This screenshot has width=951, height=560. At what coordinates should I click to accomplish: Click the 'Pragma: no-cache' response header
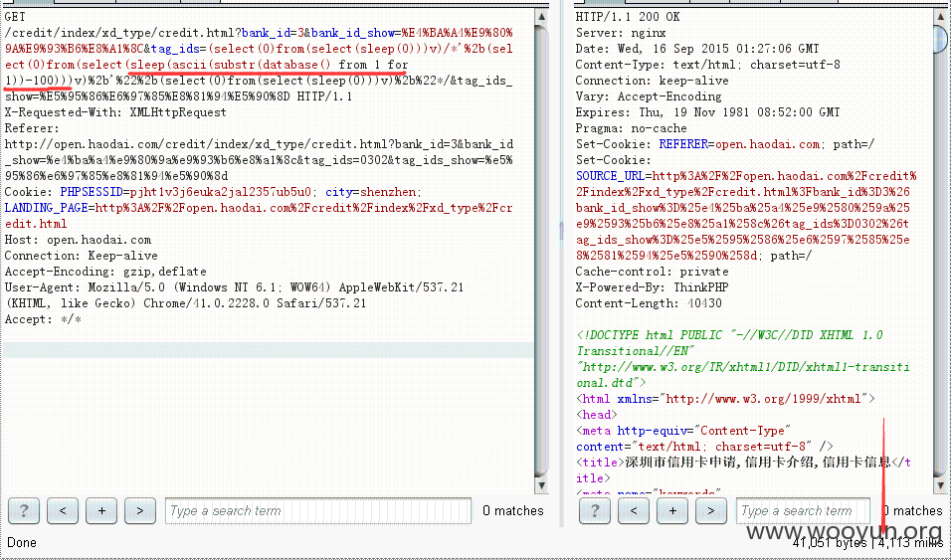[631, 128]
